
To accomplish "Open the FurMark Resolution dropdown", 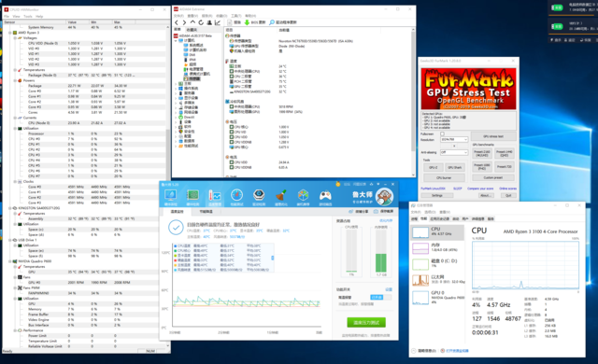I will (x=454, y=139).
